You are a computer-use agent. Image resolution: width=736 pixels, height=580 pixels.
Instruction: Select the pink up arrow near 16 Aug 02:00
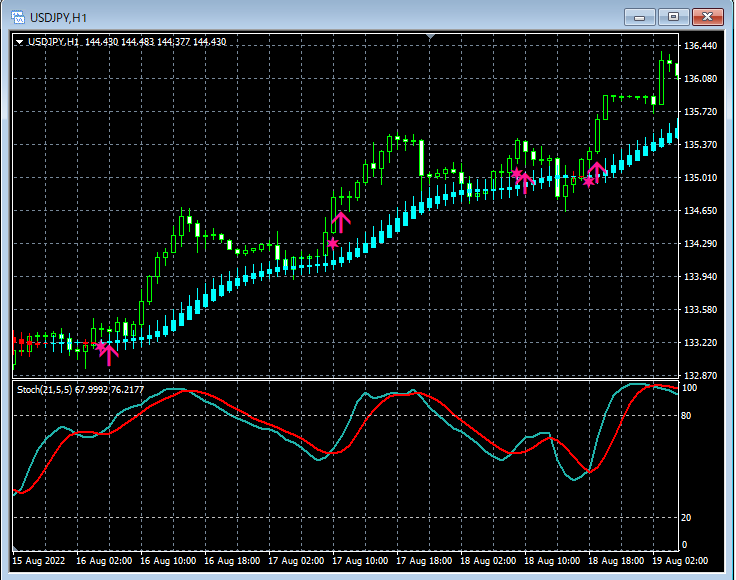tap(109, 353)
